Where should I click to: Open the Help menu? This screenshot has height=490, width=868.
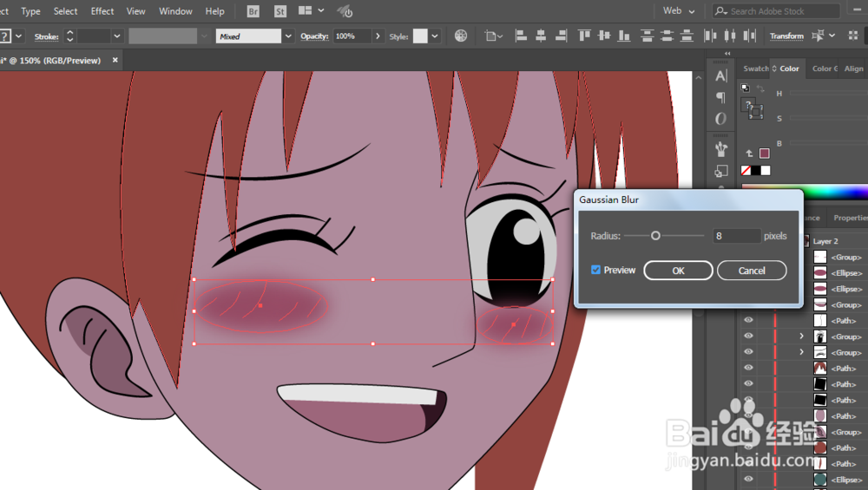pyautogui.click(x=214, y=11)
